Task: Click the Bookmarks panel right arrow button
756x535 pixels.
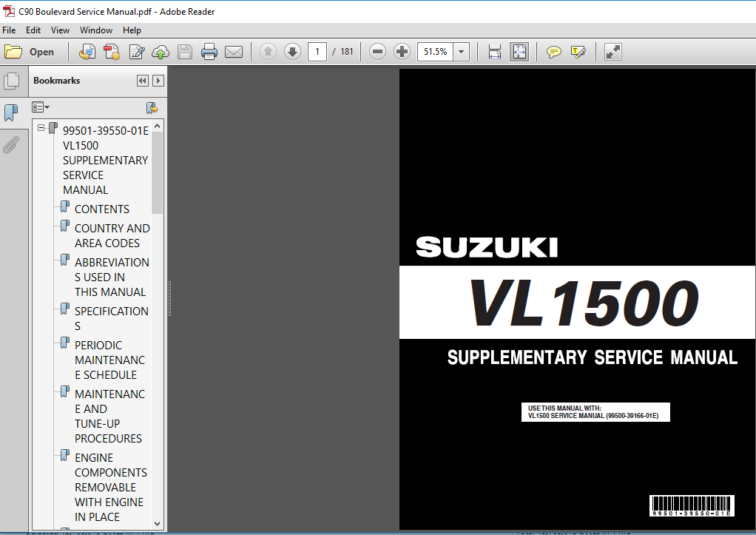Action: [158, 81]
